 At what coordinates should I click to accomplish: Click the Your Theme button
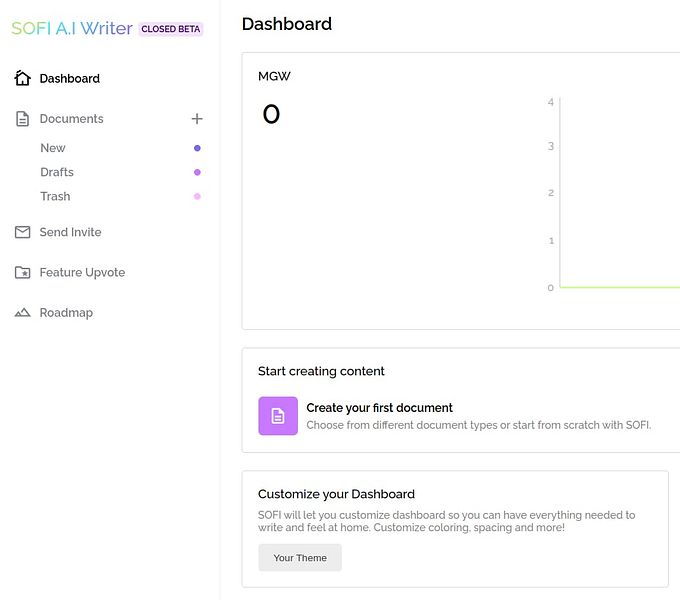(300, 558)
